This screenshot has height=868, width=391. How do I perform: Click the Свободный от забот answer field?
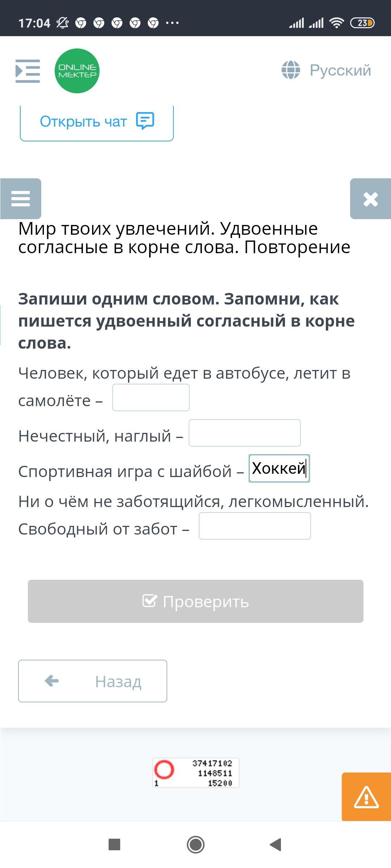255,526
